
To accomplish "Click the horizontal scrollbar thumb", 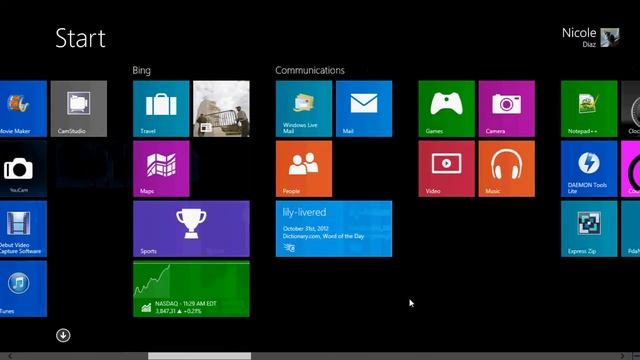I will pos(200,356).
